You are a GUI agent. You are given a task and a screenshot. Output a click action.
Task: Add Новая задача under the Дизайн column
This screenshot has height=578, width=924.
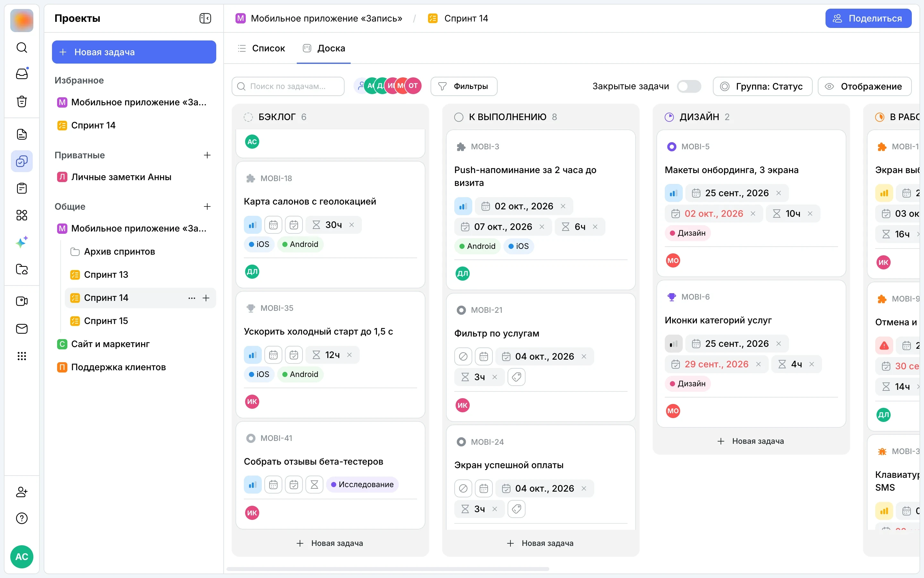751,441
